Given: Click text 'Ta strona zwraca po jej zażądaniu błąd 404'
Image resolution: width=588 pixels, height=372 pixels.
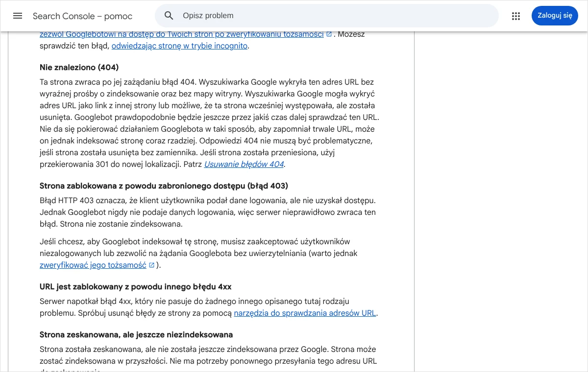Looking at the screenshot, I should coord(118,82).
